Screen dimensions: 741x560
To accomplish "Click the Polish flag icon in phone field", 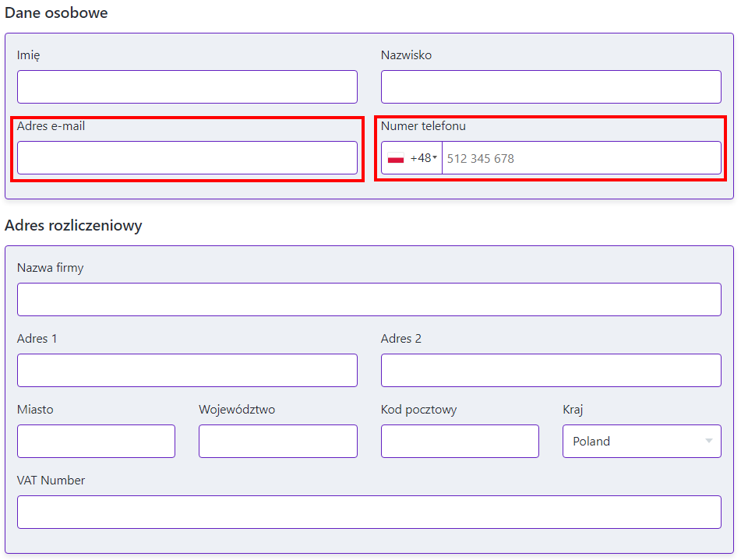I will tap(396, 158).
